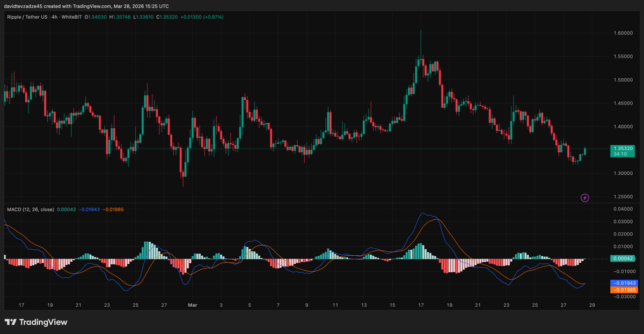
Task: Click the MACD (12, 26, close) indicator label
Action: pyautogui.click(x=30, y=209)
